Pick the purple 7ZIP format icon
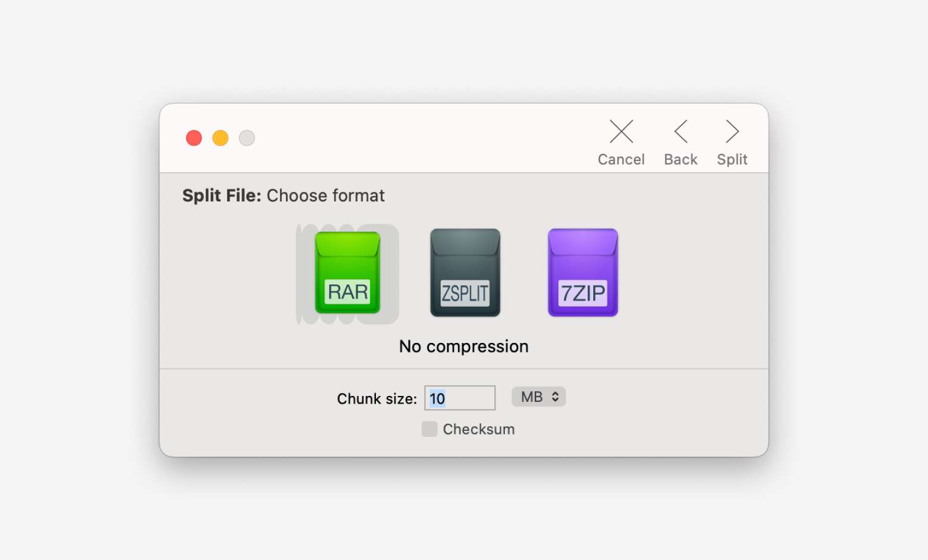The height and width of the screenshot is (560, 928). point(582,273)
